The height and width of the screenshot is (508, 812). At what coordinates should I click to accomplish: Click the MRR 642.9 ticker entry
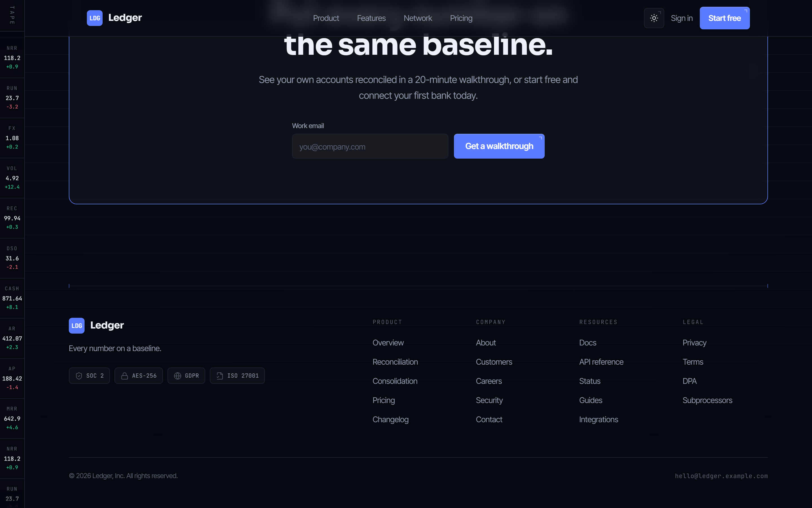point(12,418)
